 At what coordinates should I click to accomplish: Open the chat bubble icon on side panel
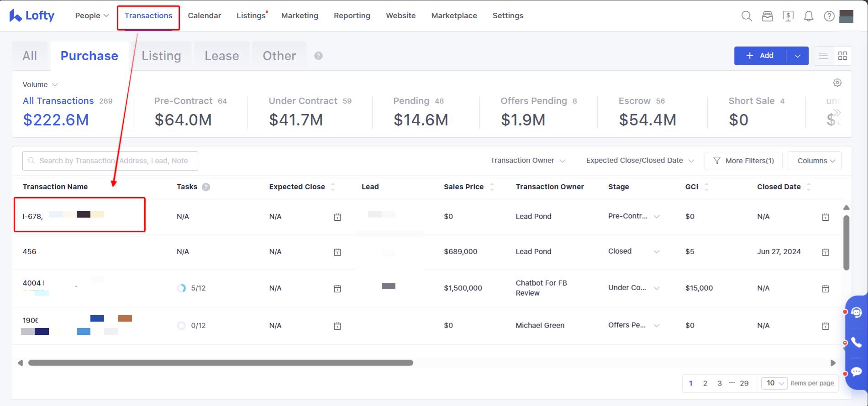coord(856,372)
